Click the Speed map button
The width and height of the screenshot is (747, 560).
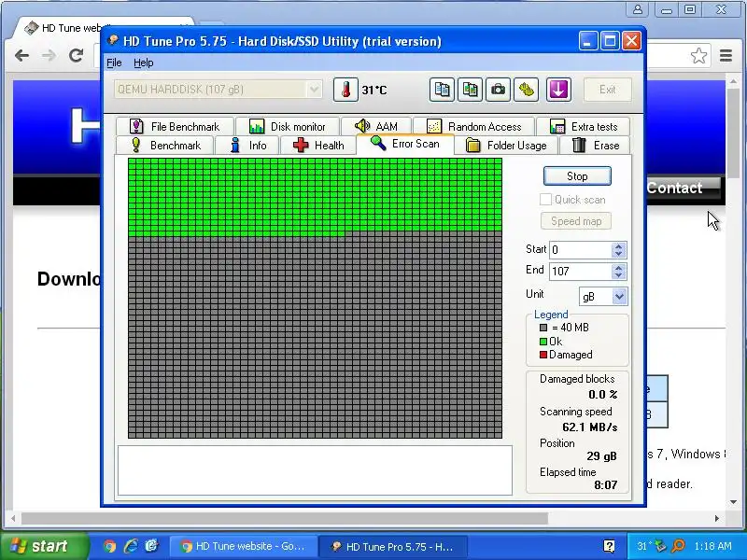pyautogui.click(x=576, y=221)
